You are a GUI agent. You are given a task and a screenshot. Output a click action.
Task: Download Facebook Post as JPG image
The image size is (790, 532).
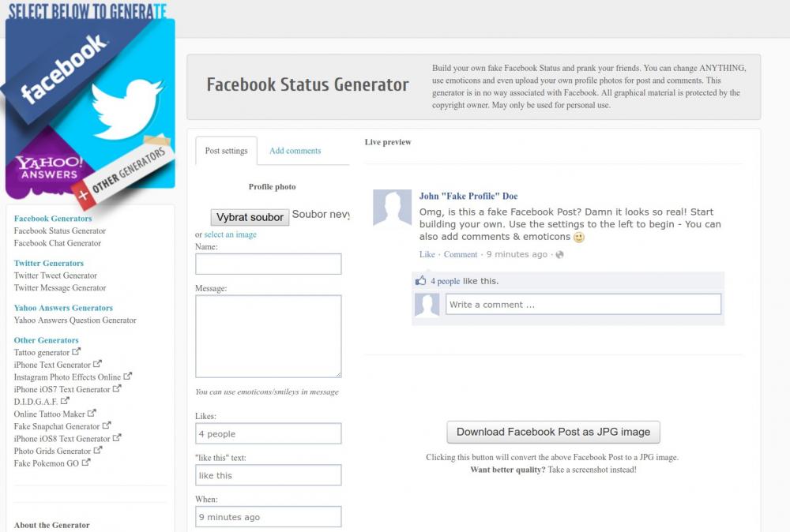click(553, 432)
